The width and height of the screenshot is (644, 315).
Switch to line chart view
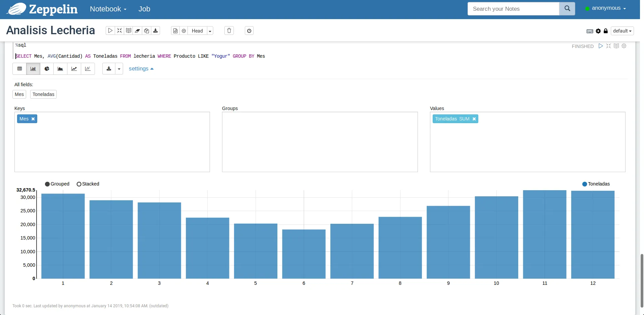coord(74,69)
